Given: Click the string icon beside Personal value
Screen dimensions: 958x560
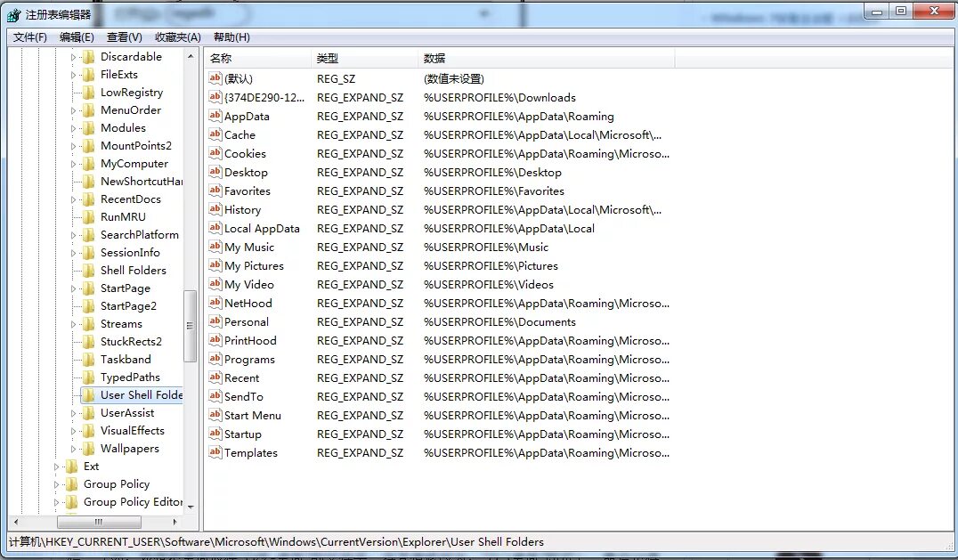Looking at the screenshot, I should pos(215,321).
